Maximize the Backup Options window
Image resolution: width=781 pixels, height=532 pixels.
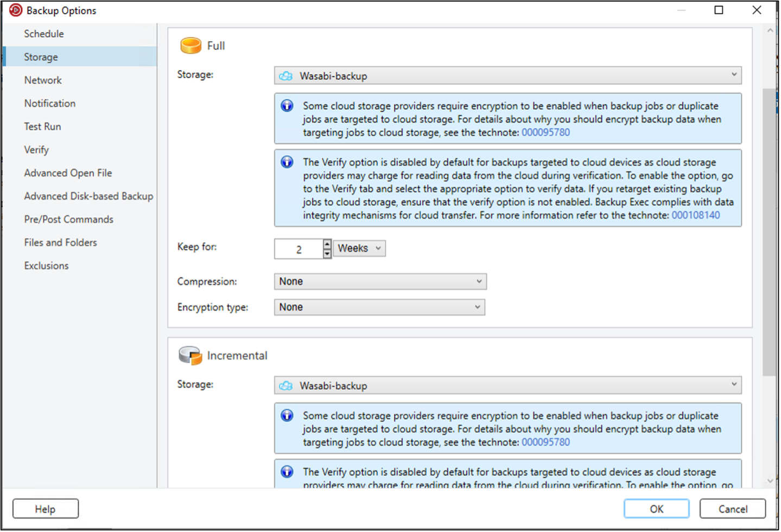tap(719, 10)
